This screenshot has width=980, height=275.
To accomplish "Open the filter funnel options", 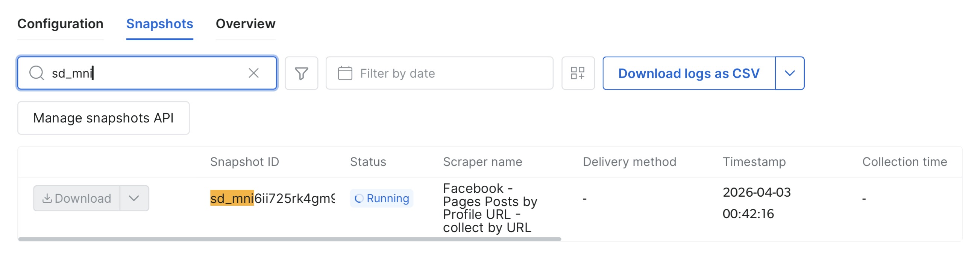I will tap(301, 73).
